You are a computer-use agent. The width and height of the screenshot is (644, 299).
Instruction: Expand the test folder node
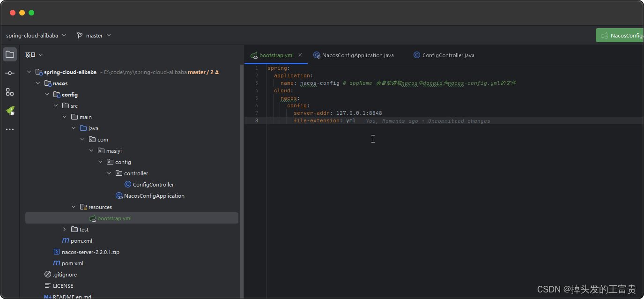pos(65,229)
